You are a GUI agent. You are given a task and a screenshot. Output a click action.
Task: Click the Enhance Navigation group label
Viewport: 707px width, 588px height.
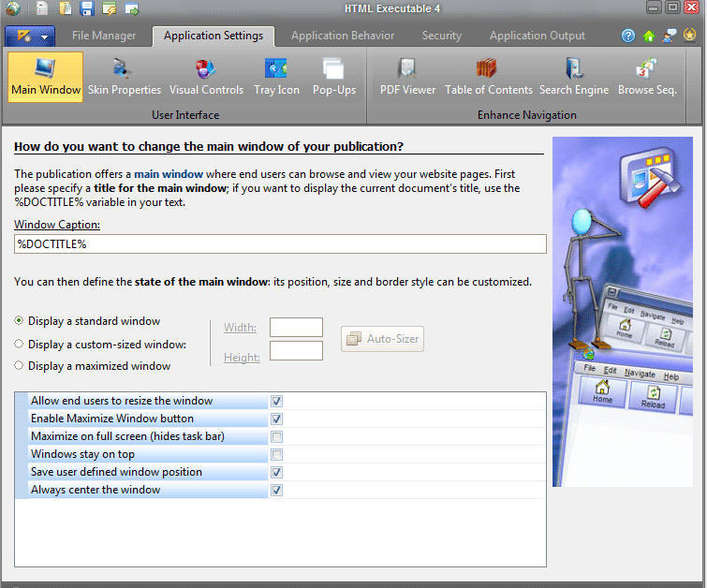pos(526,115)
